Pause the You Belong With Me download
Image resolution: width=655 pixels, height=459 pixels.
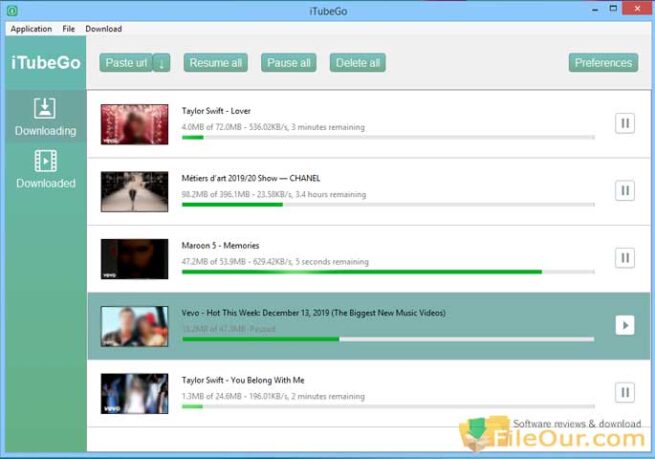[x=625, y=392]
